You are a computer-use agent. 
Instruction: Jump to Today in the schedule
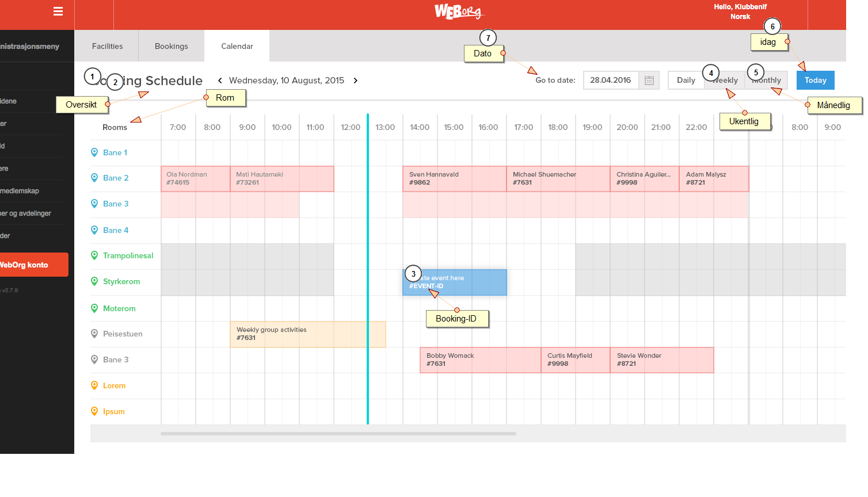pyautogui.click(x=815, y=81)
